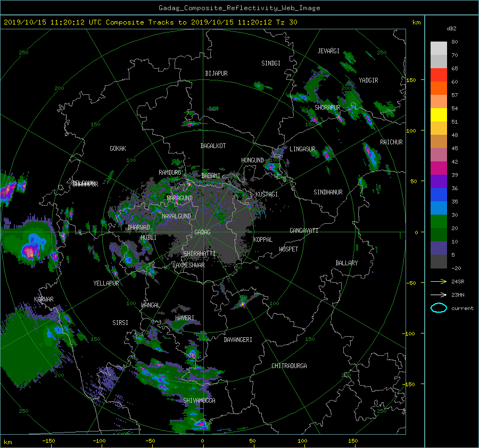Click the yellow 24SR track arrow in legend
479x448 pixels.
tap(439, 281)
